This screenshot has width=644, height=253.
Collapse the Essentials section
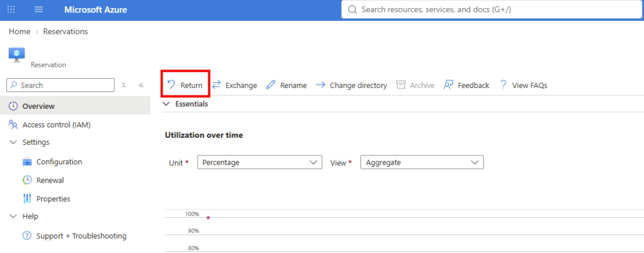tap(166, 104)
